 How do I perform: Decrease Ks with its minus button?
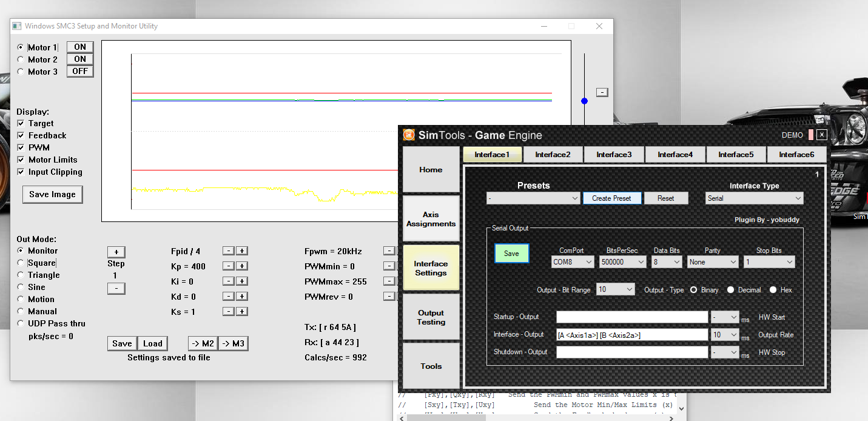pos(228,311)
